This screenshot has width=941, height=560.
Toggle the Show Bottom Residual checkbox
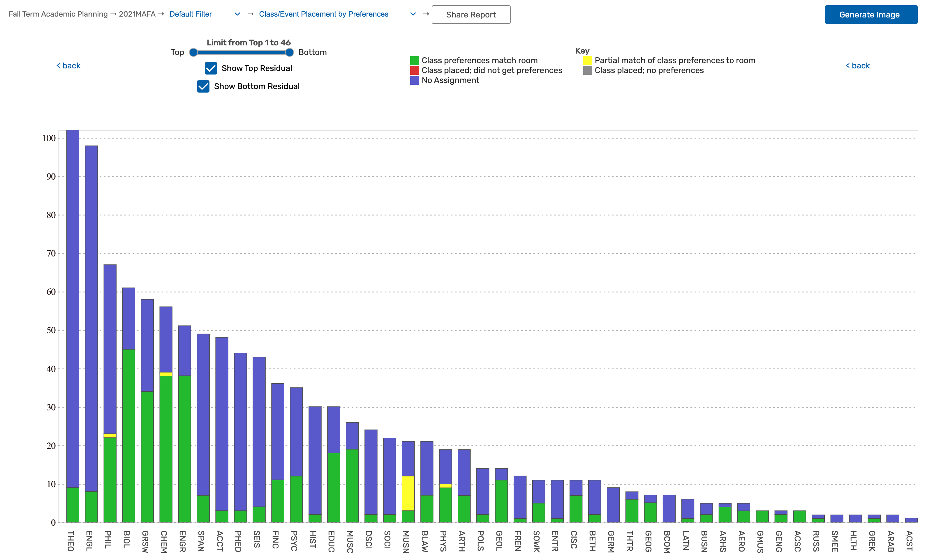(203, 86)
